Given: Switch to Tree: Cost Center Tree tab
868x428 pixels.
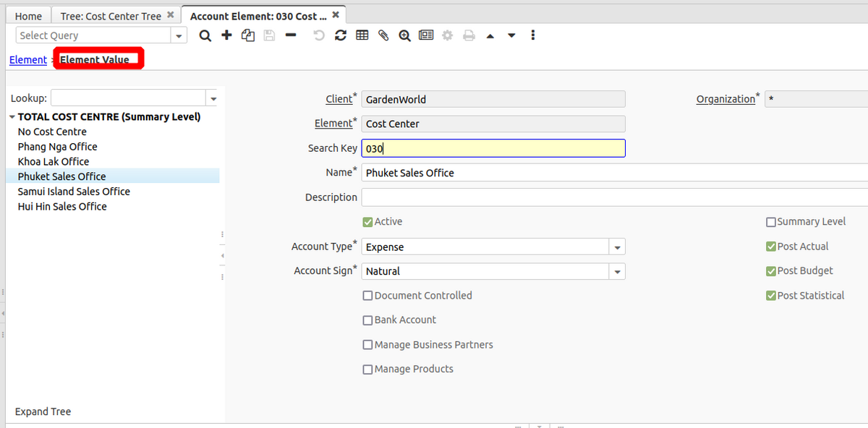Looking at the screenshot, I should coord(111,16).
